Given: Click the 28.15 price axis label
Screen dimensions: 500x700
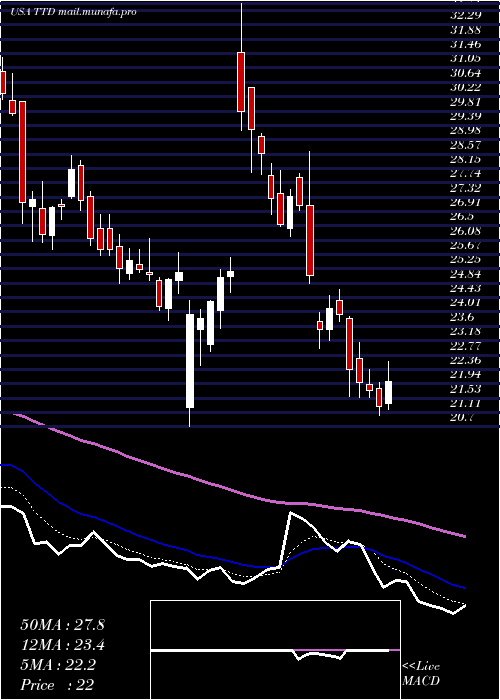Looking at the screenshot, I should point(465,159).
